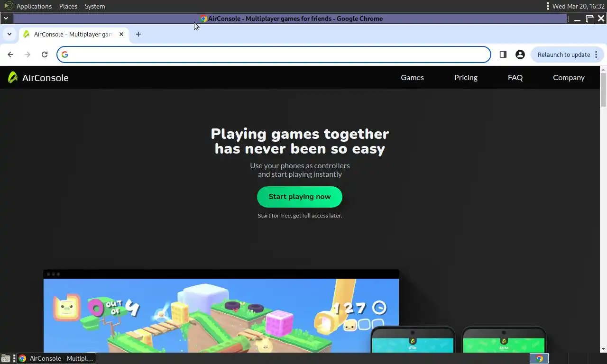Viewport: 607px width, 364px height.
Task: Click the Google icon in the address bar
Action: pyautogui.click(x=65, y=55)
